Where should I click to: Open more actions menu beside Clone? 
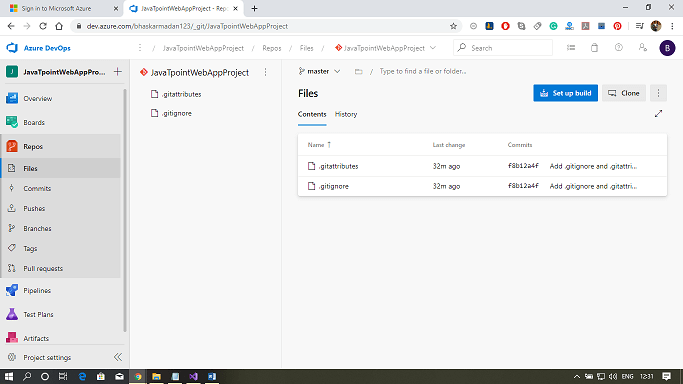pos(658,93)
